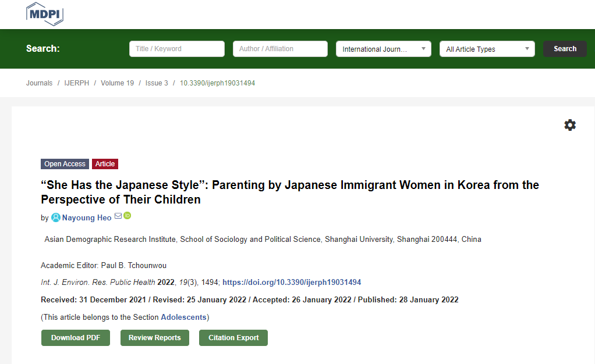Viewport: 595px width, 364px height.
Task: Open the https://doi.org article DOI link
Action: click(x=292, y=283)
